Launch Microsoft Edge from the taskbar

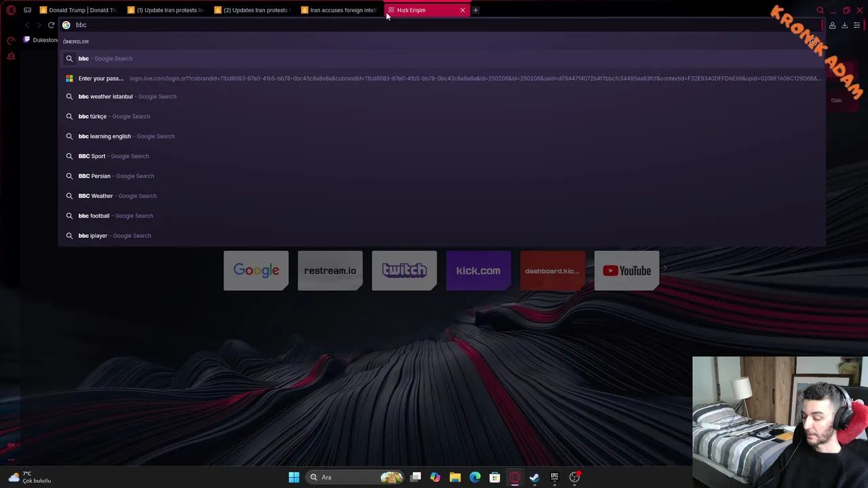click(x=475, y=477)
